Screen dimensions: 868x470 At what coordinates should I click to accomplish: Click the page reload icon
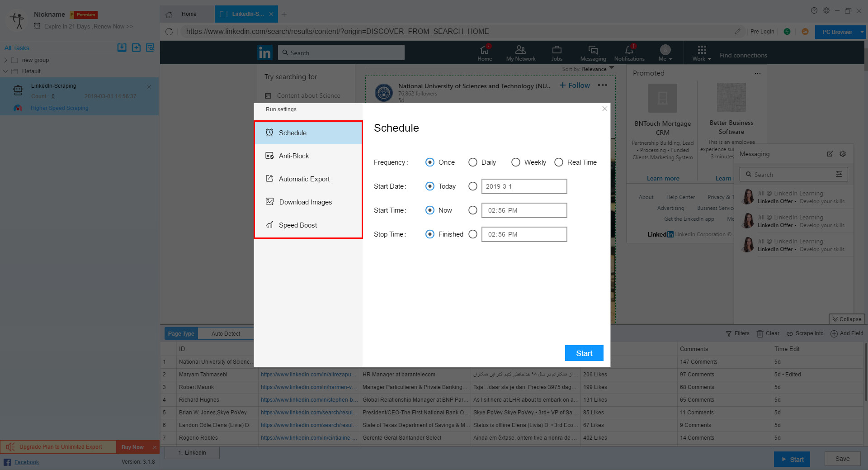point(169,32)
